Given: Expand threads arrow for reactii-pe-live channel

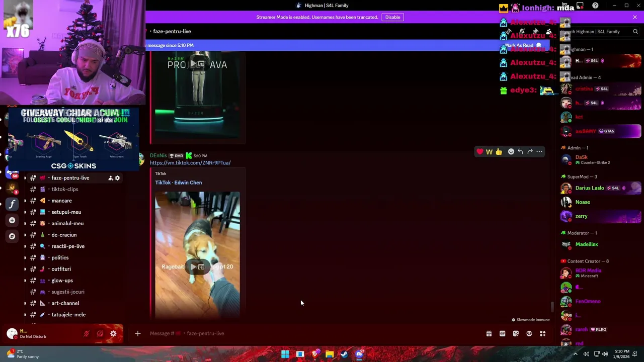Looking at the screenshot, I should pos(25,246).
